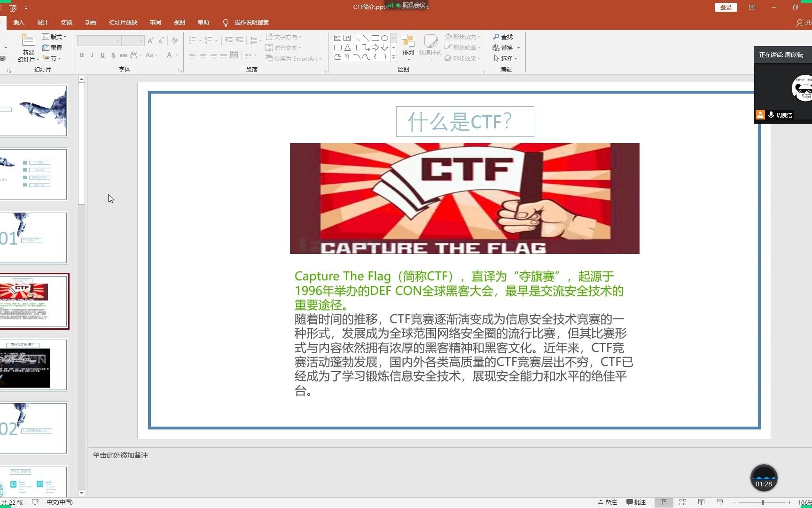Image resolution: width=812 pixels, height=508 pixels.
Task: Click the Reset (重置) slide button
Action: 52,48
